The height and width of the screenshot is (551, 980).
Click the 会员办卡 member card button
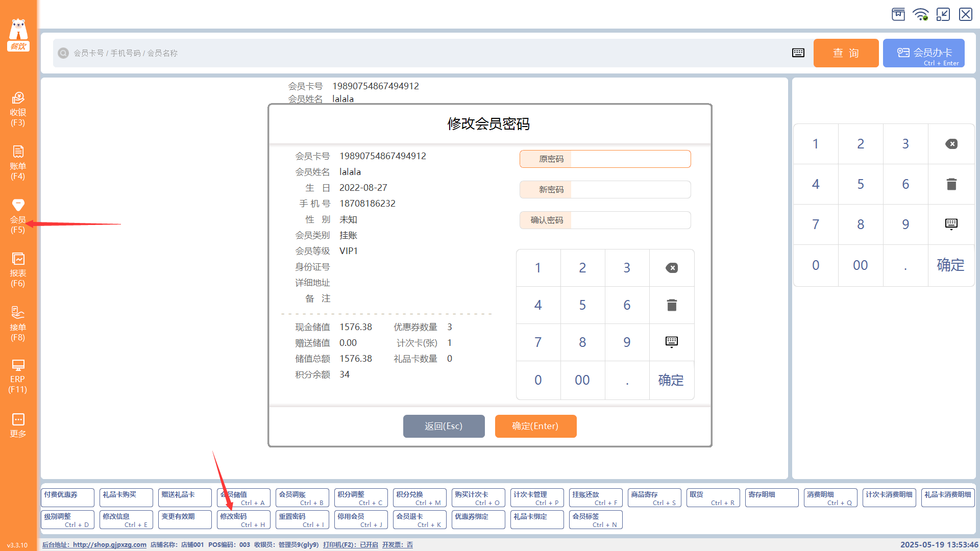(x=923, y=53)
